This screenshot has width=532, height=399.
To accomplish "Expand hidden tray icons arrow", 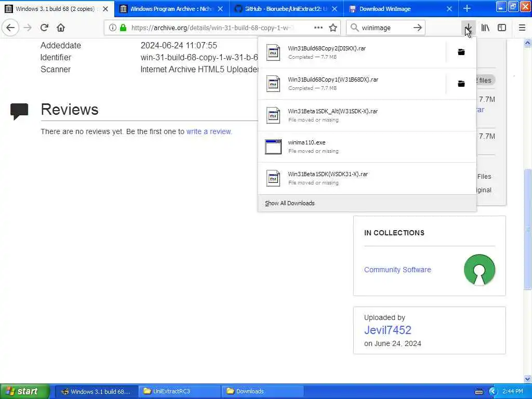I will 493,392.
